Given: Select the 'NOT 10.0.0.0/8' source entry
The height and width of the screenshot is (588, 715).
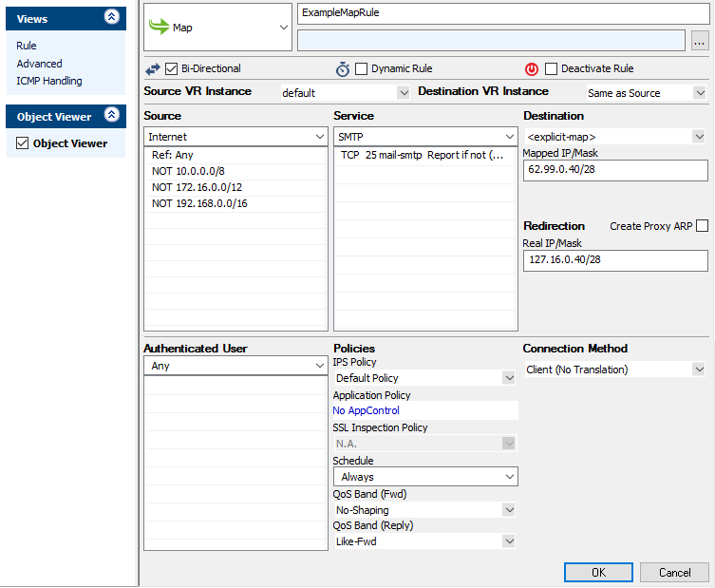Looking at the screenshot, I should [235, 171].
